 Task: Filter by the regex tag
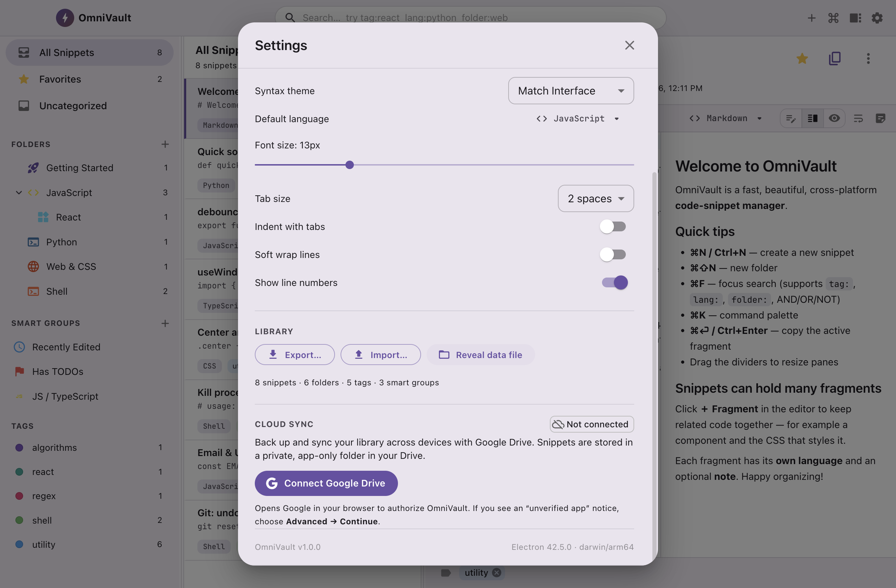tap(90, 496)
